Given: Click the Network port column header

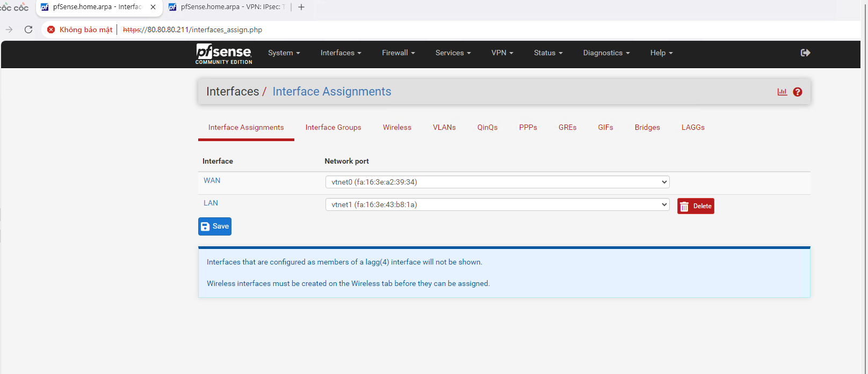Looking at the screenshot, I should [346, 161].
